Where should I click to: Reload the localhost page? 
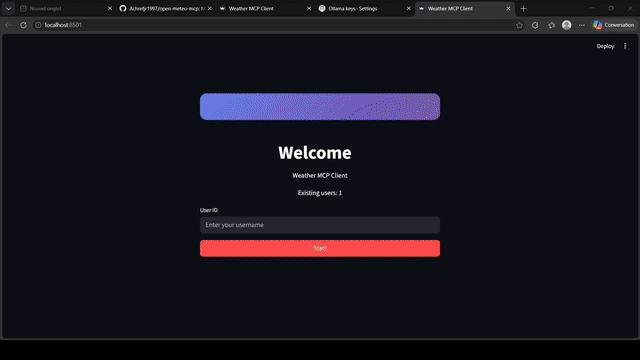(x=23, y=25)
